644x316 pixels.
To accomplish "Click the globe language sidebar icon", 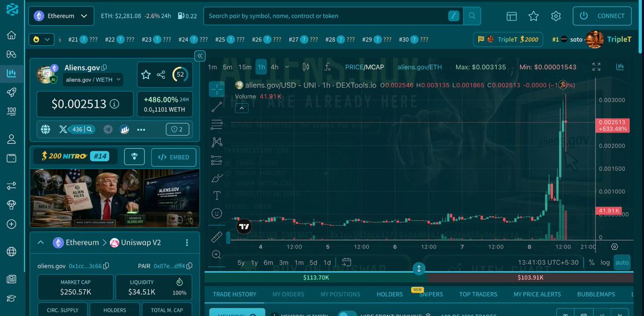I will 11,252.
